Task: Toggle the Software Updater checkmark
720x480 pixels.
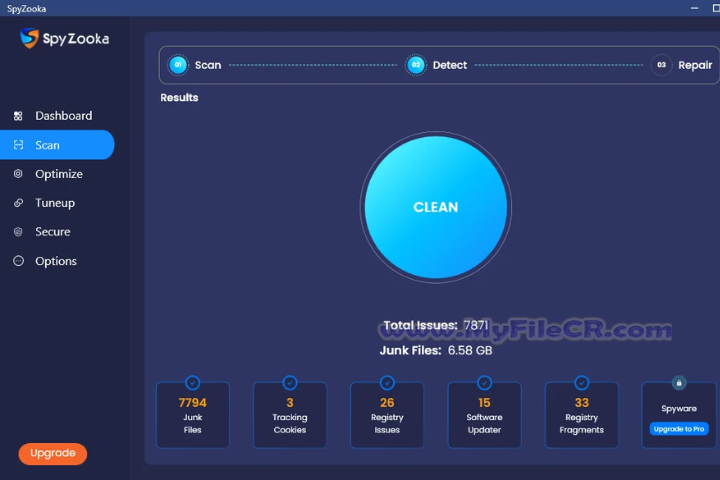Action: point(484,383)
